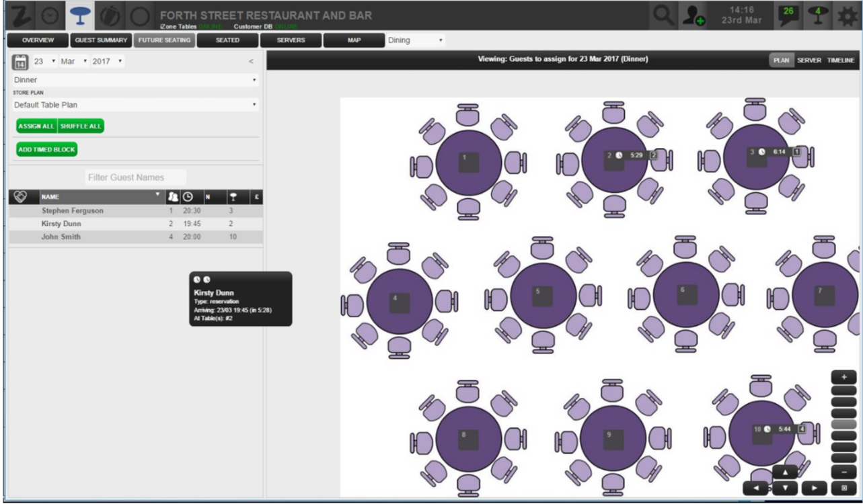Go to the Guest Summary tab
Image resolution: width=863 pixels, height=504 pixels.
pyautogui.click(x=101, y=40)
